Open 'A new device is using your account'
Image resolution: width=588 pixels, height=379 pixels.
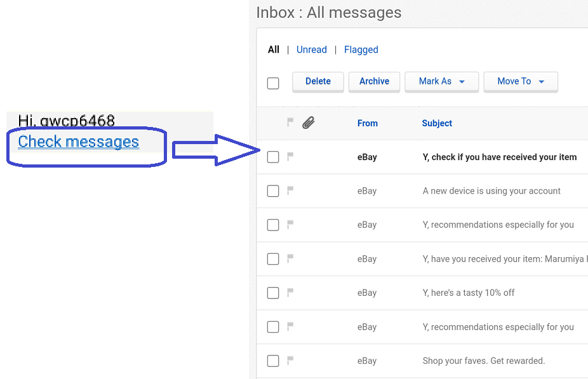491,191
